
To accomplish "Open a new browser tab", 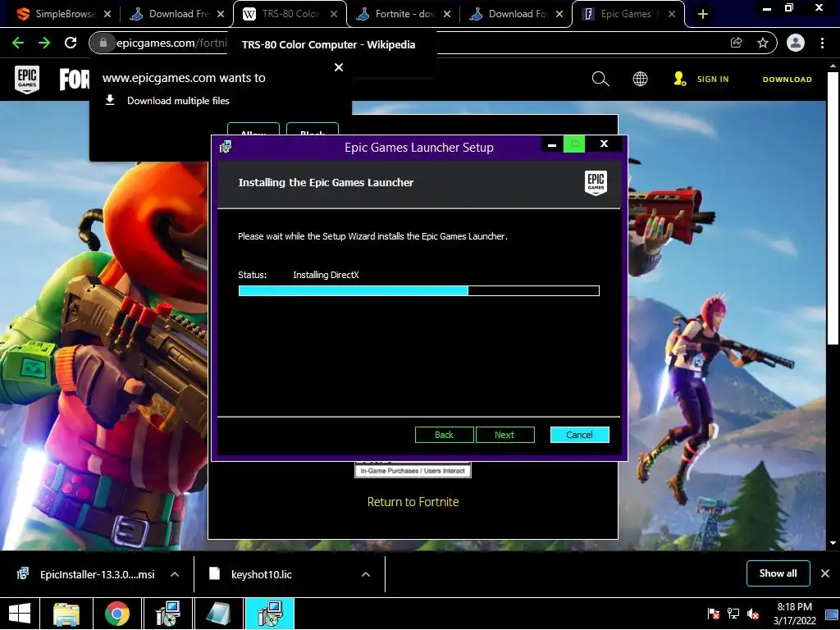I will click(x=703, y=14).
